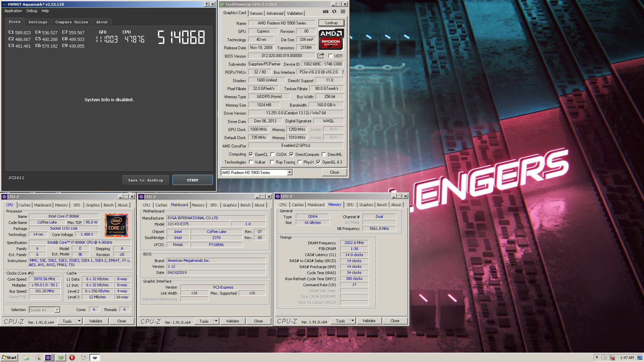
Task: Toggle the UEFI checkbox
Action: click(x=330, y=56)
